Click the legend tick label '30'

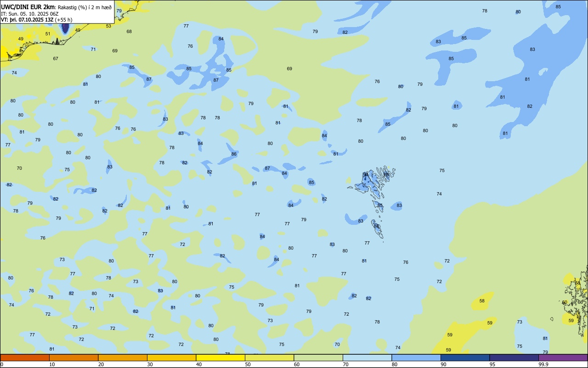[150, 364]
